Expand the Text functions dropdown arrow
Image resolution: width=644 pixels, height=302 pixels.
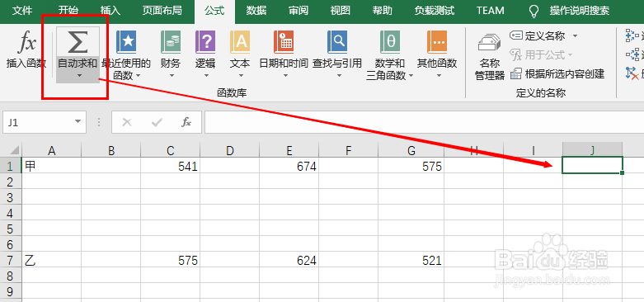pyautogui.click(x=240, y=76)
